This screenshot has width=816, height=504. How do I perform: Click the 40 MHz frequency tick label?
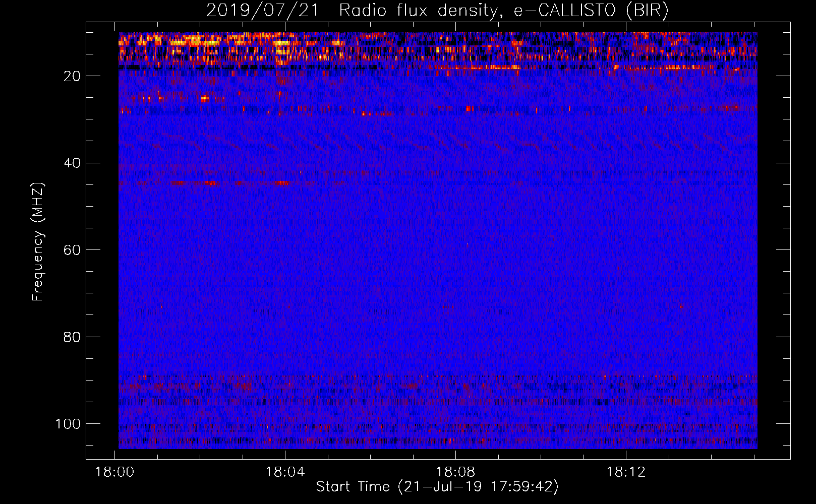coord(73,163)
